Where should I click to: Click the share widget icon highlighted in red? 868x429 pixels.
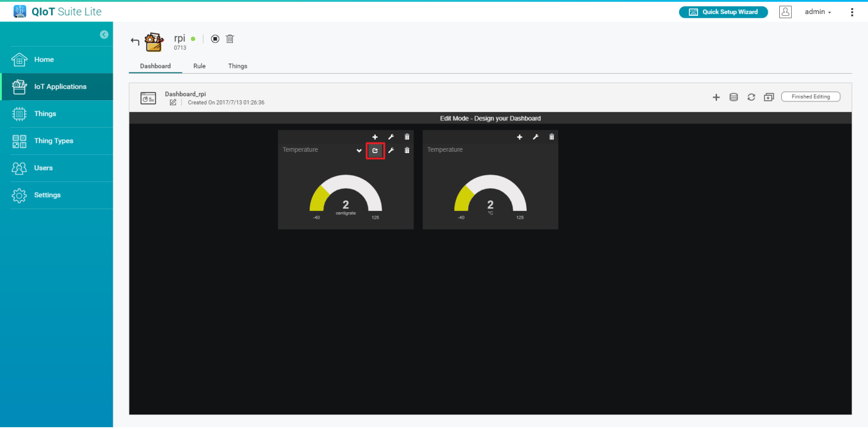(x=375, y=151)
